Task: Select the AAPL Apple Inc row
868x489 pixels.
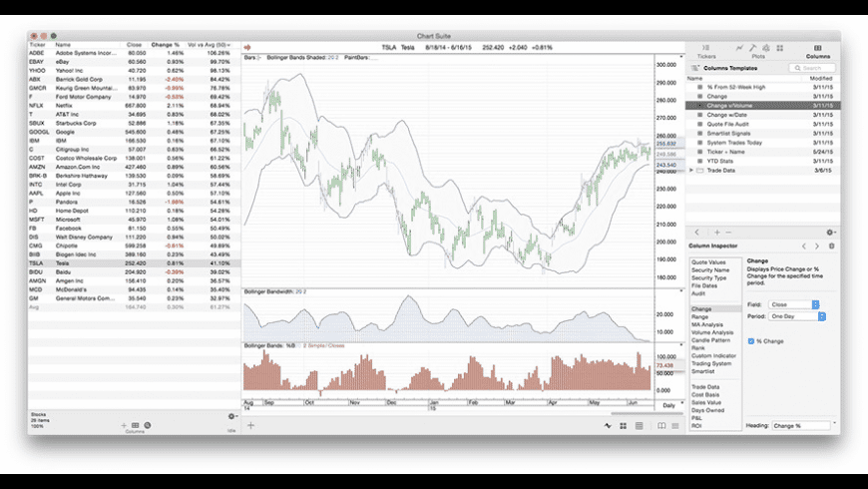Action: [x=135, y=194]
